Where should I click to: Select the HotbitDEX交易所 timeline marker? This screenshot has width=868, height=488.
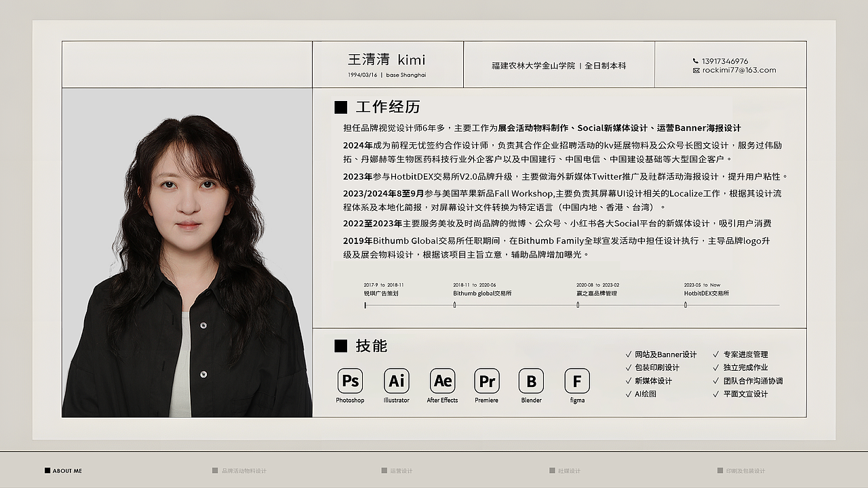pyautogui.click(x=686, y=305)
